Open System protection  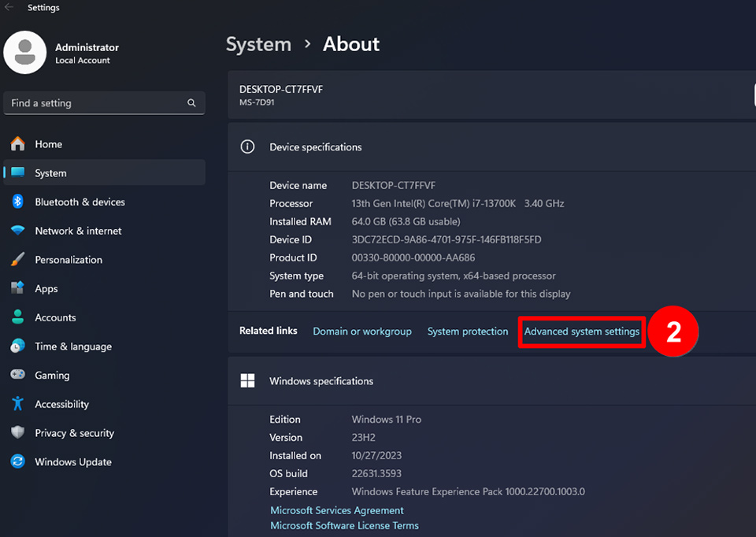pyautogui.click(x=467, y=331)
